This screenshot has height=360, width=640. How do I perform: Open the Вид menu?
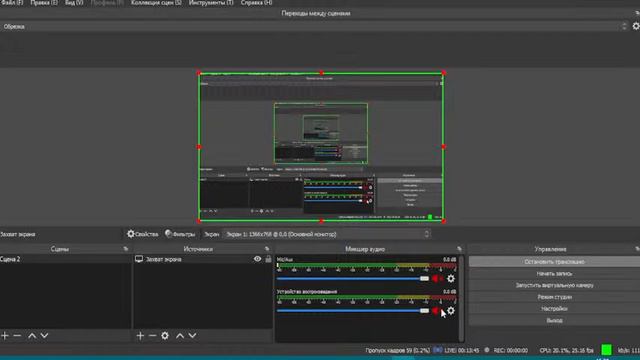point(74,2)
